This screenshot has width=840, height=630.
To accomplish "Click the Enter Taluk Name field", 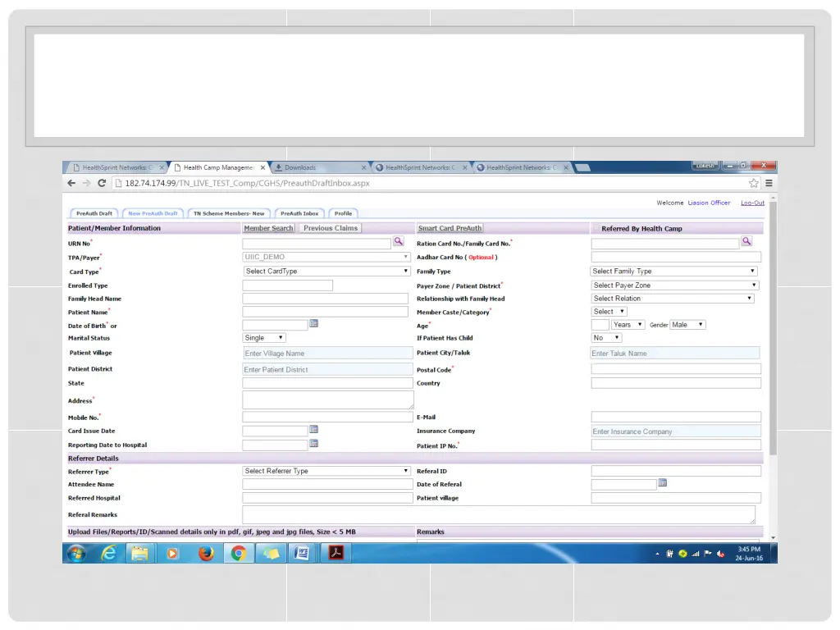I will (675, 353).
